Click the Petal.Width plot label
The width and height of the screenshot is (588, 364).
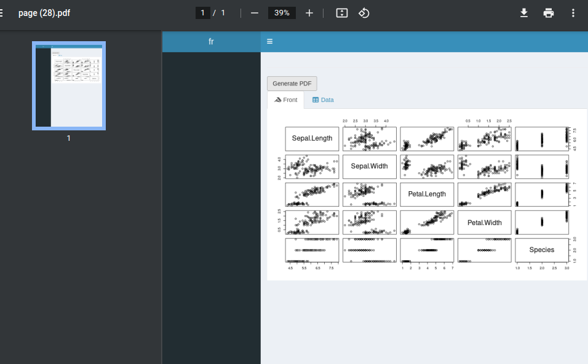point(485,223)
